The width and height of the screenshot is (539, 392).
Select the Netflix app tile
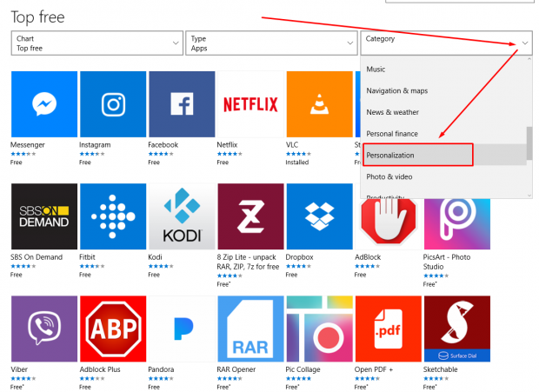pyautogui.click(x=250, y=104)
